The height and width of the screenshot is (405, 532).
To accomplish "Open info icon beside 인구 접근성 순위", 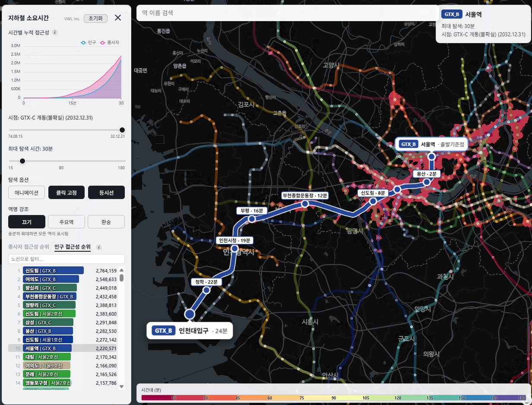I will [99, 247].
